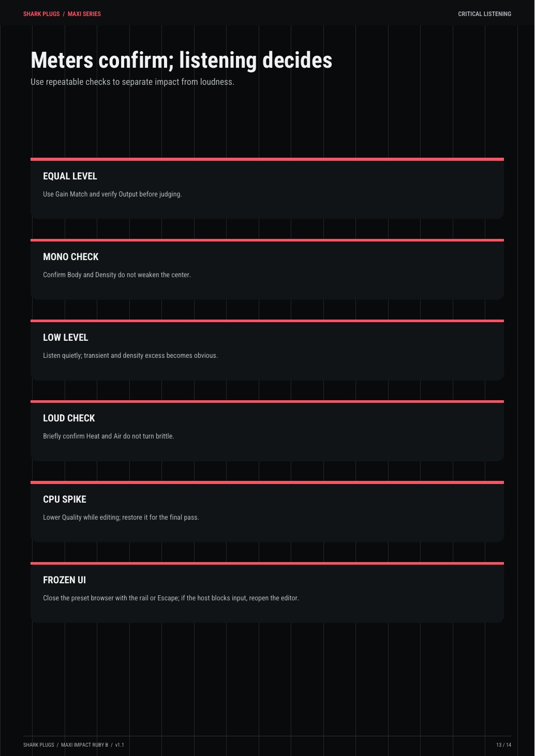Click the page number 13 / 14
This screenshot has width=535, height=756.
click(503, 745)
